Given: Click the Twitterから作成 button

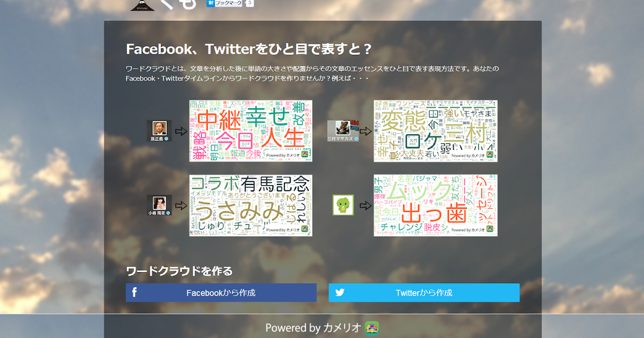Looking at the screenshot, I should [x=424, y=293].
